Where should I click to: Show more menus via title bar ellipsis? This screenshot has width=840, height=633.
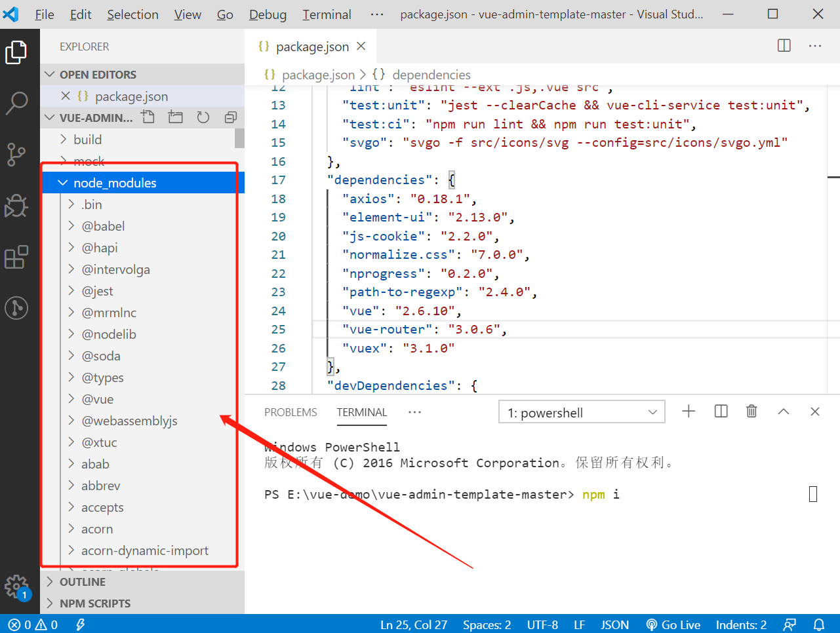pos(377,14)
